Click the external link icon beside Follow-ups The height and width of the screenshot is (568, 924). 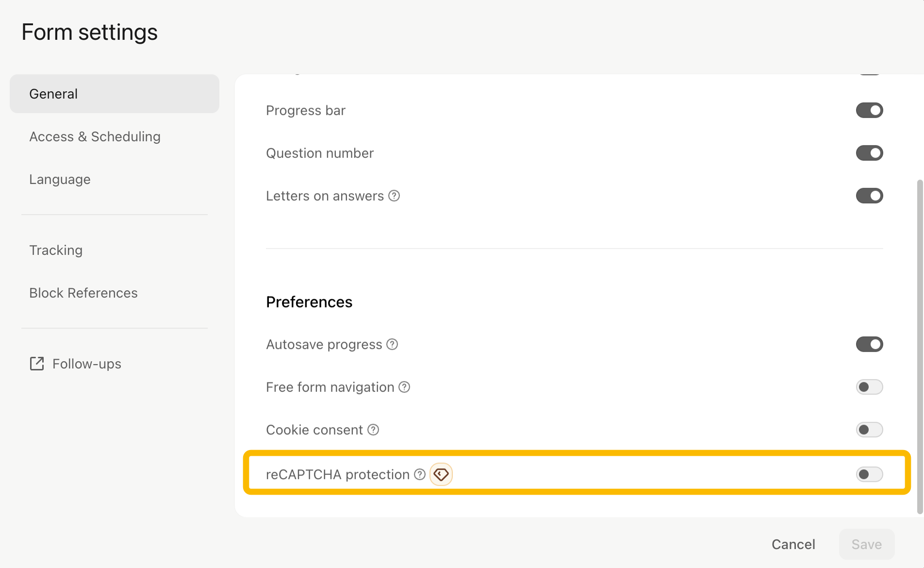tap(37, 364)
